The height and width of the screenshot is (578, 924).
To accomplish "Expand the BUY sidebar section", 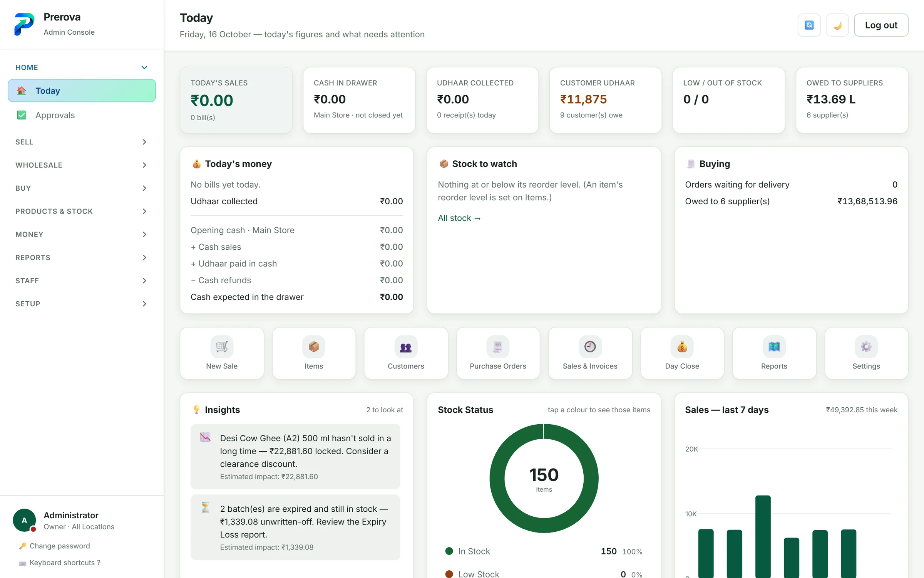I will pyautogui.click(x=82, y=188).
